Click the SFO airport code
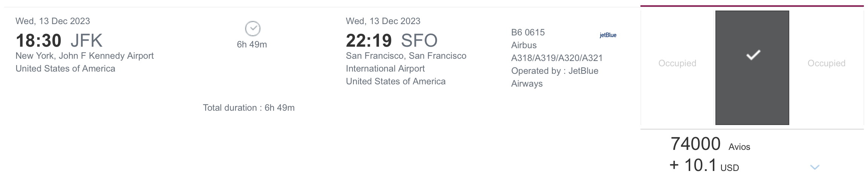The width and height of the screenshot is (868, 180). (x=419, y=40)
